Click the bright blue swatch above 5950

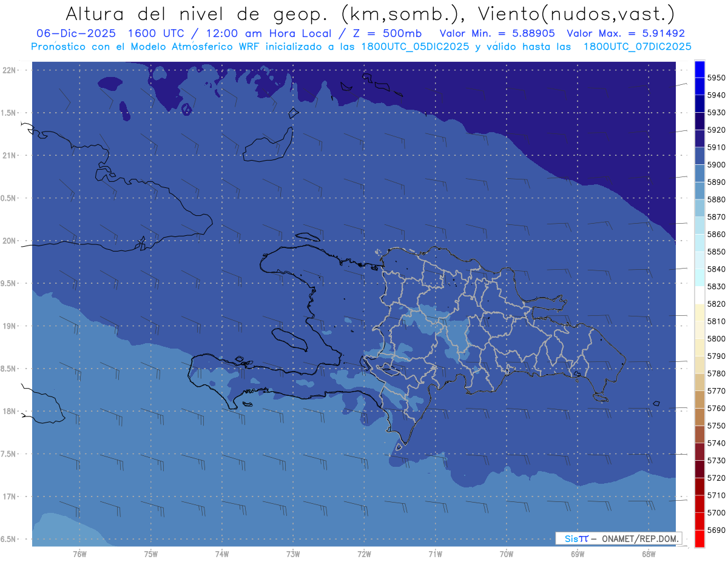click(699, 69)
